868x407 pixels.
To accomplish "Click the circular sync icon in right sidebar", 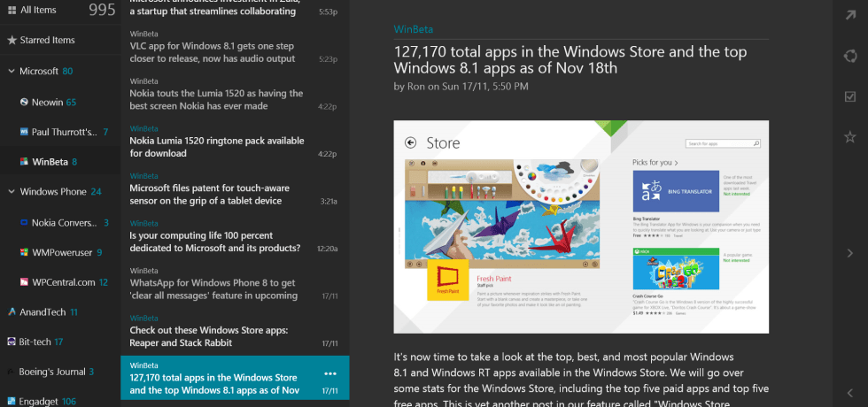I will point(850,57).
